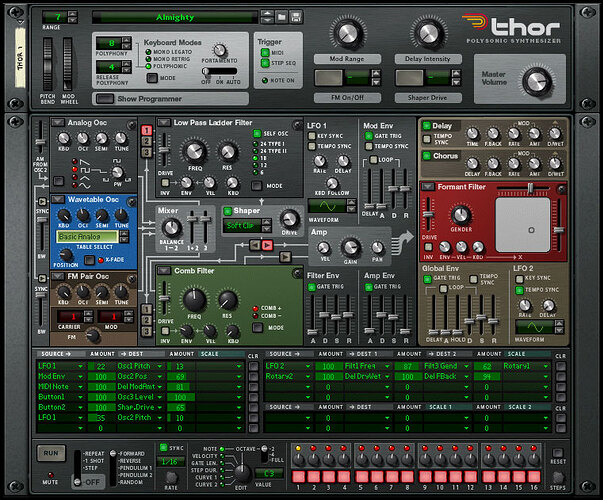Click the sequencer RESET button

click(557, 453)
